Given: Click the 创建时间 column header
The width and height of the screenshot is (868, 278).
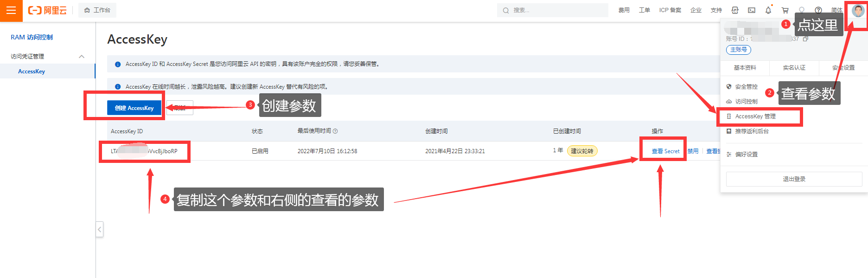Looking at the screenshot, I should point(436,131).
